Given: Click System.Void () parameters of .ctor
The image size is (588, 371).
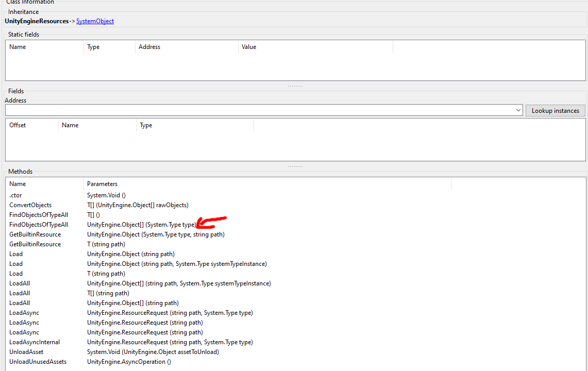Looking at the screenshot, I should pos(106,195).
